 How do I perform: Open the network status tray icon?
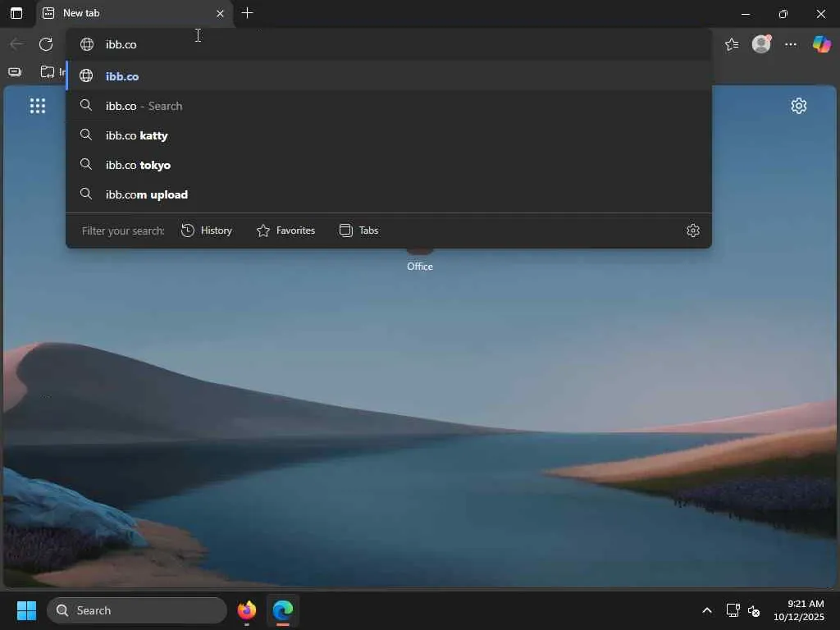tap(733, 610)
